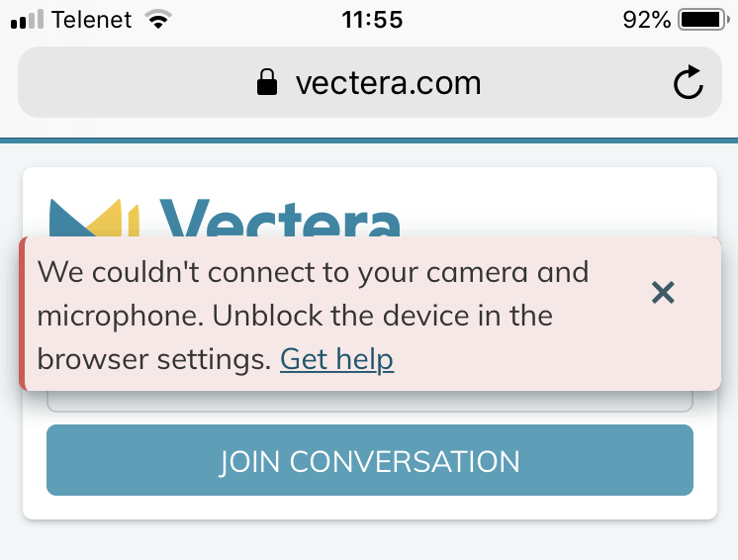Click blank page area below the card
Screen dimensions: 738x560
369,541
